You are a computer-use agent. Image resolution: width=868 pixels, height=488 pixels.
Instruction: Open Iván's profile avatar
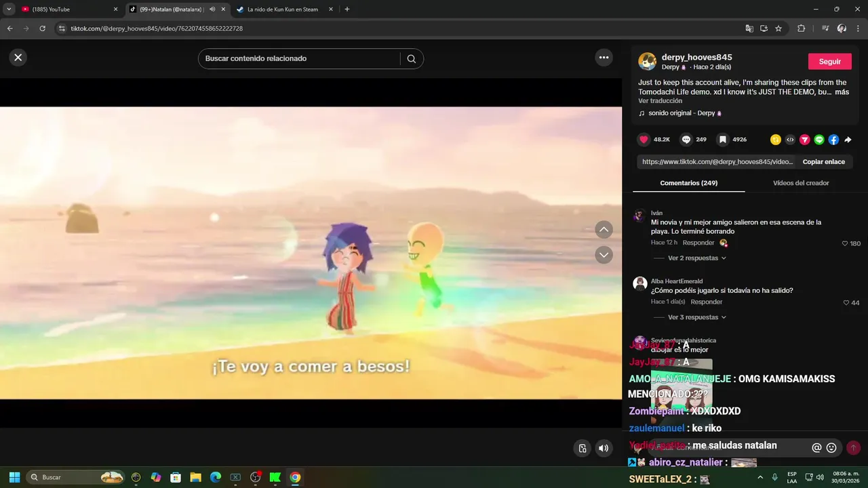639,216
